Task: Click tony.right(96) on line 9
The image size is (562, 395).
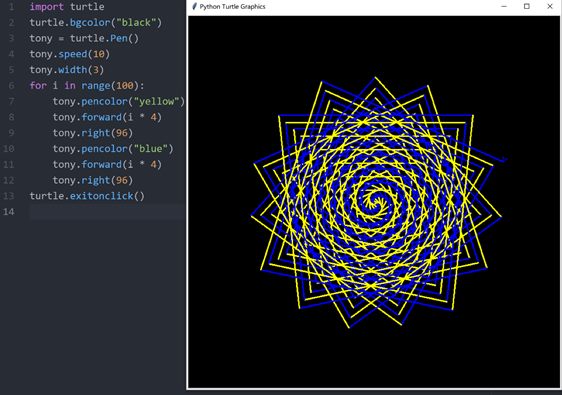Action: (x=93, y=133)
